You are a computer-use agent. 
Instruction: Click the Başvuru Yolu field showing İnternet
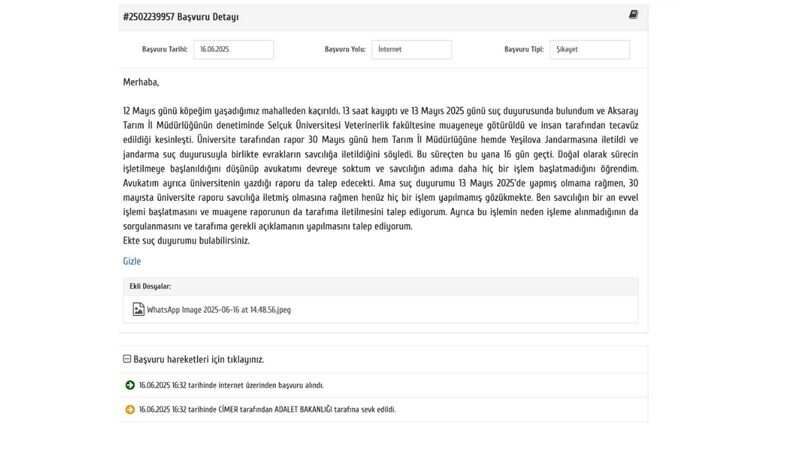pos(412,49)
